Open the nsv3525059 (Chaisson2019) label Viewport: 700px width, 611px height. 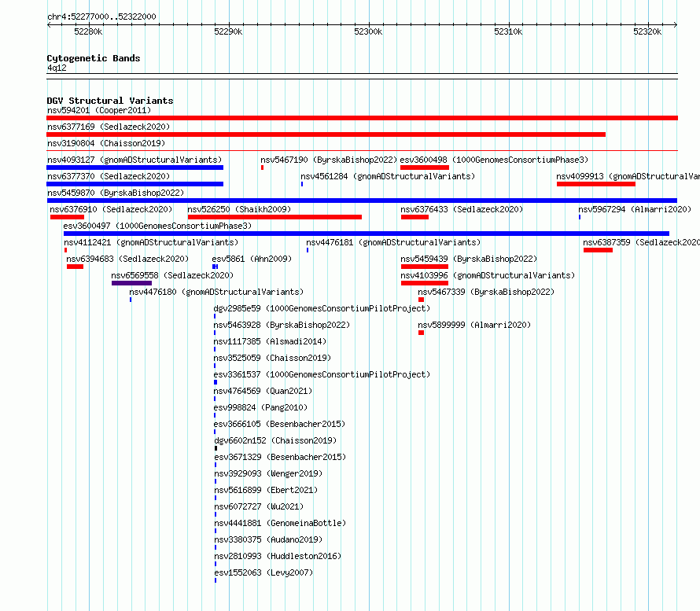coord(272,358)
